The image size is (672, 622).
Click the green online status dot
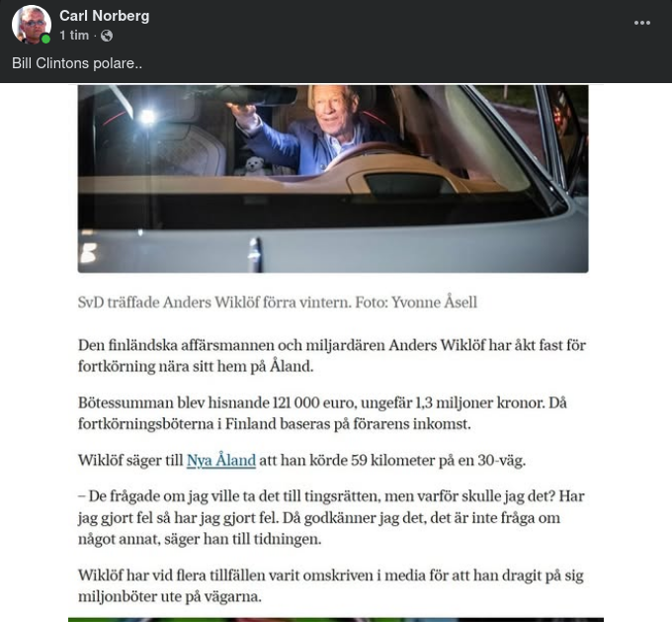coord(45,39)
